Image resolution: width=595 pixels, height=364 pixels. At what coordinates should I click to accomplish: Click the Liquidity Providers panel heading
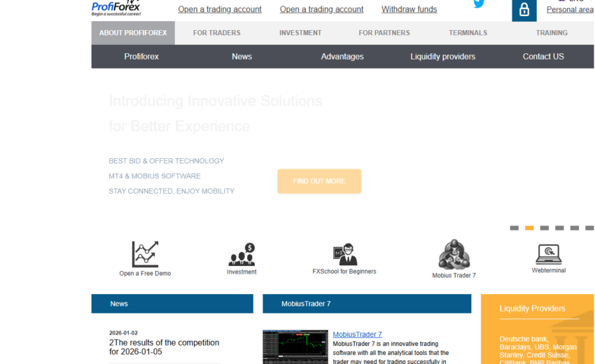(x=532, y=309)
